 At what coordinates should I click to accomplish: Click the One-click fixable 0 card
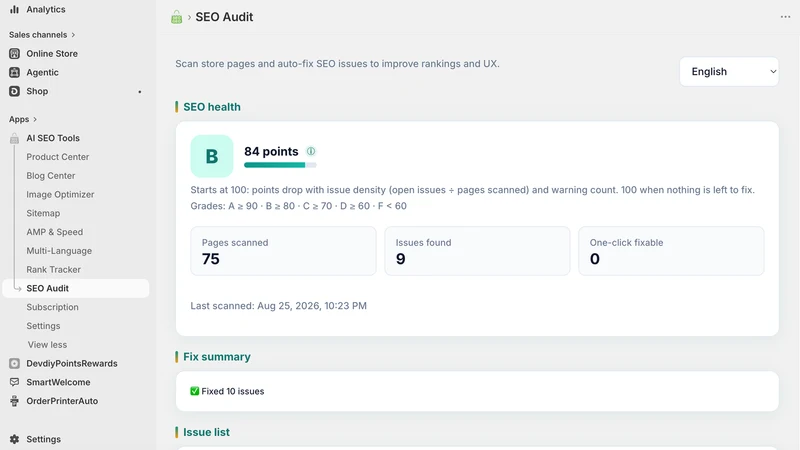[x=671, y=251]
